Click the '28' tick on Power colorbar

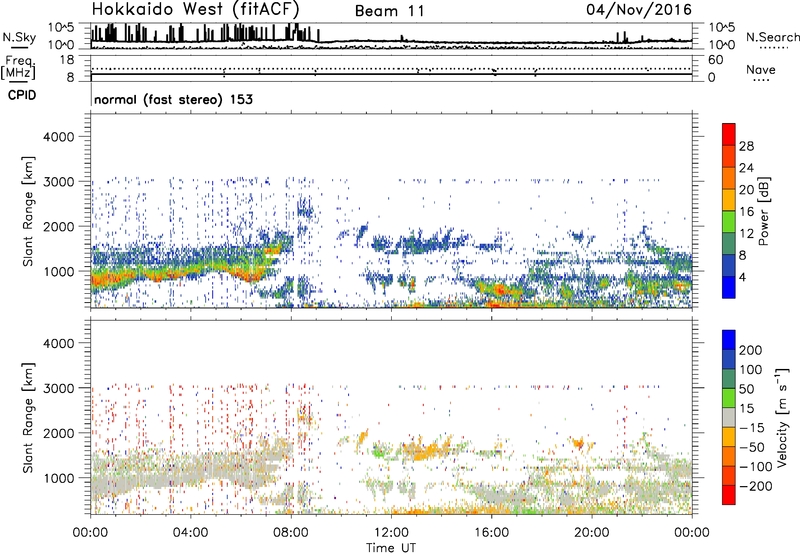pos(746,146)
